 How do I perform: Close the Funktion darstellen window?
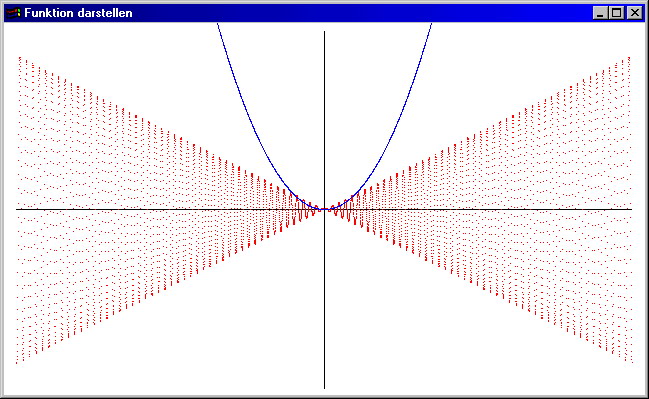[635, 13]
